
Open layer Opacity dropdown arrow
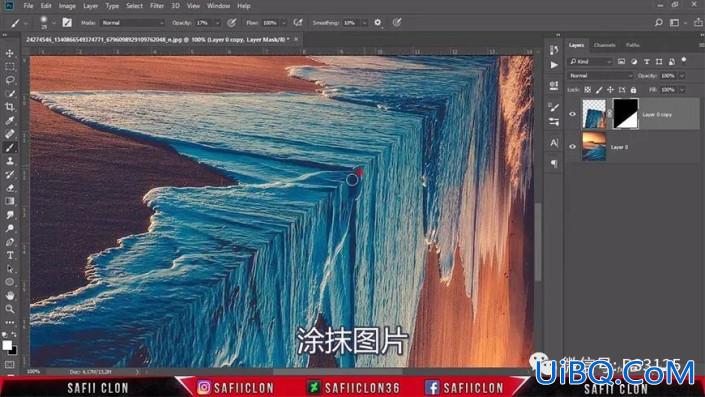pos(682,76)
